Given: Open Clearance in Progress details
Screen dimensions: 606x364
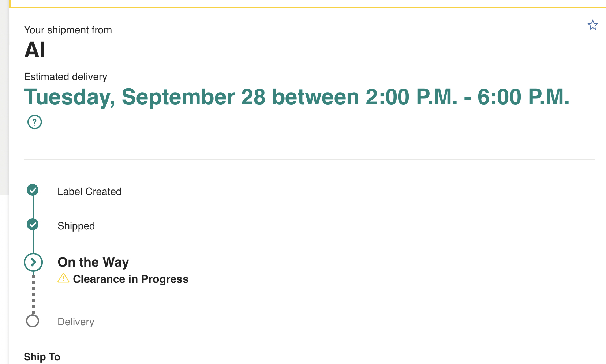Looking at the screenshot, I should tap(131, 279).
